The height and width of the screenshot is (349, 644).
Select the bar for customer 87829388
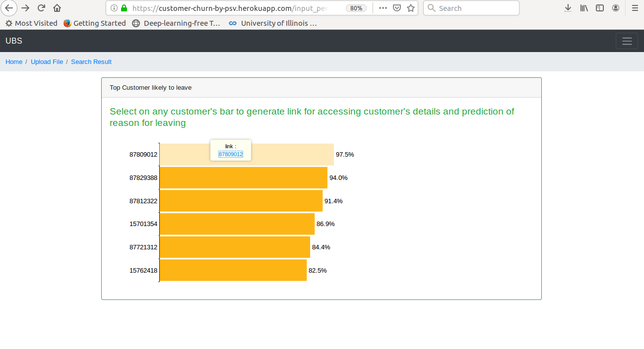click(243, 177)
